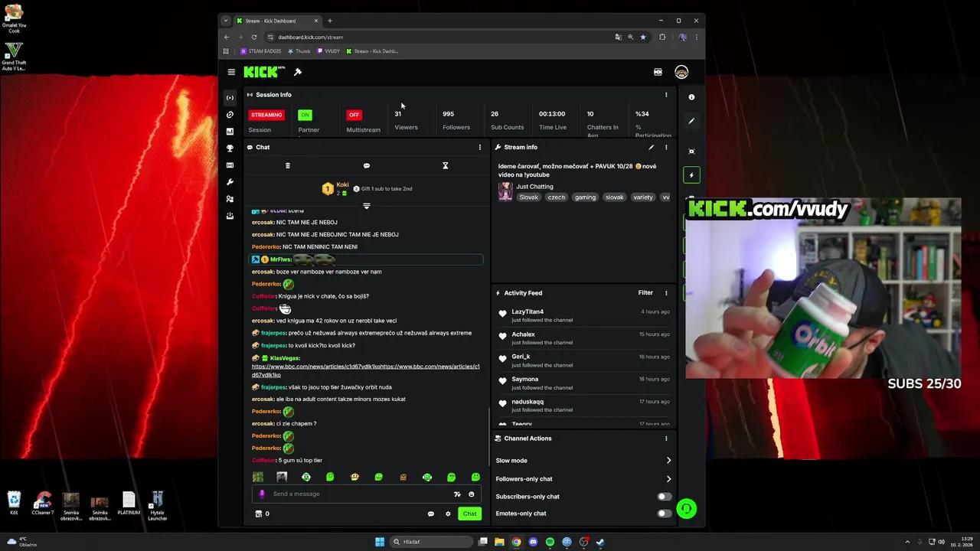Open Chrome tab search dropdown

point(226,21)
